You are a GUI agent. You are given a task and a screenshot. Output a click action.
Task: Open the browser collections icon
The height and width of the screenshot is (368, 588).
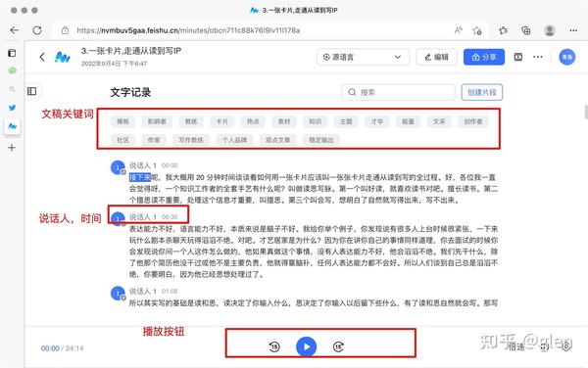pos(526,30)
